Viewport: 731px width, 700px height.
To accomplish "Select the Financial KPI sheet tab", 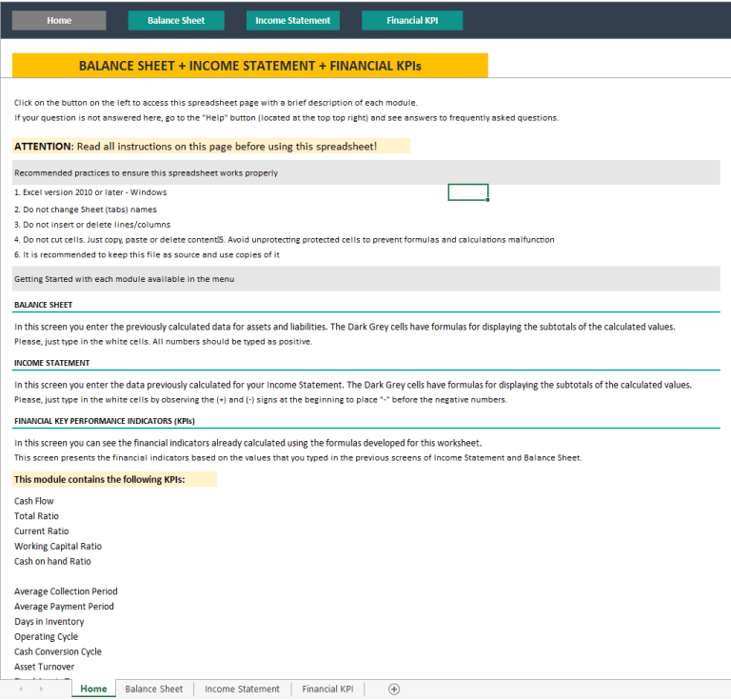I will click(x=327, y=689).
